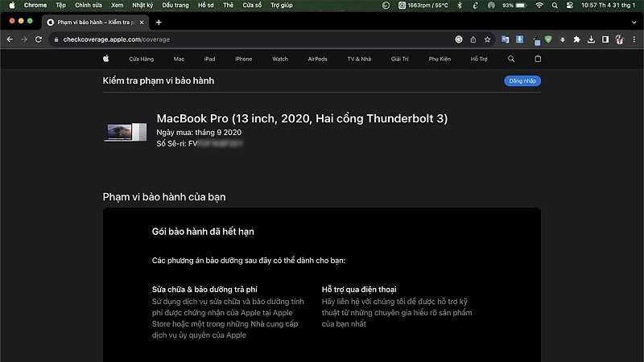Open the iPhone navigation link
Screen dimensions: 644x362
click(x=243, y=59)
